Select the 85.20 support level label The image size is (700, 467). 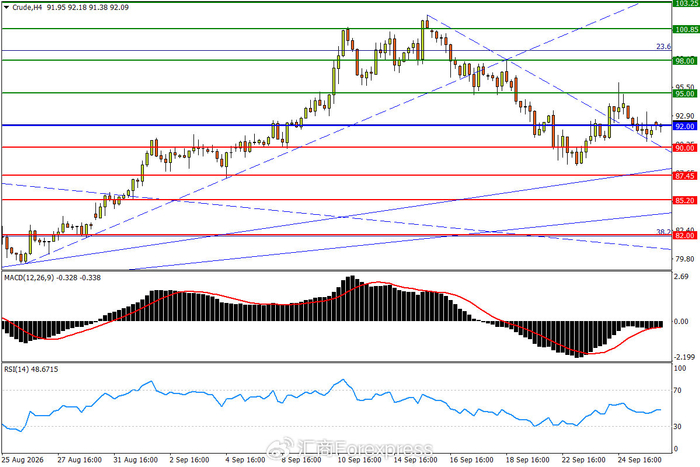(x=684, y=201)
